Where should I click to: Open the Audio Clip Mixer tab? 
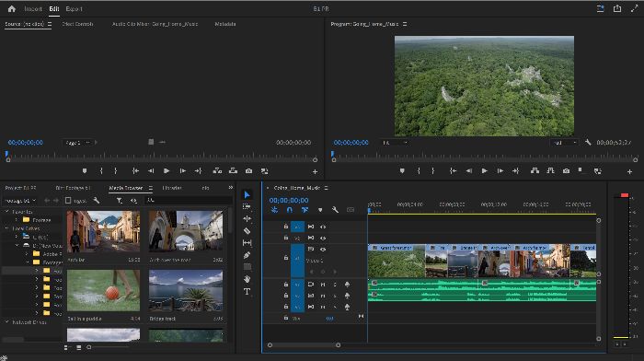pyautogui.click(x=155, y=24)
